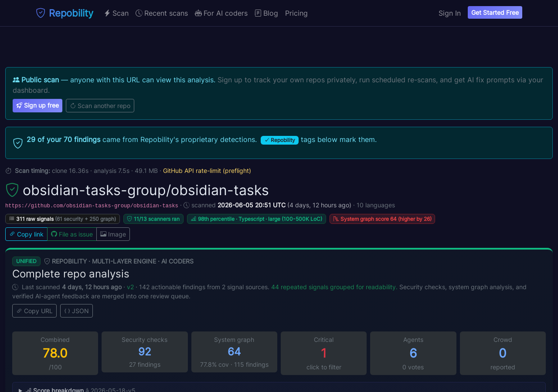Click the UNIFIED badge

pyautogui.click(x=26, y=261)
